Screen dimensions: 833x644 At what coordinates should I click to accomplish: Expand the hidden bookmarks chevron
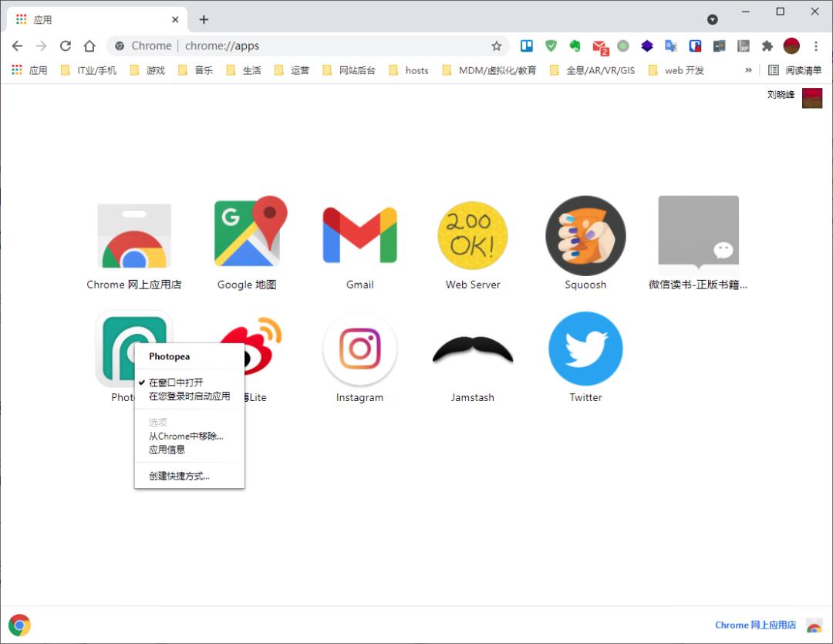click(x=748, y=70)
